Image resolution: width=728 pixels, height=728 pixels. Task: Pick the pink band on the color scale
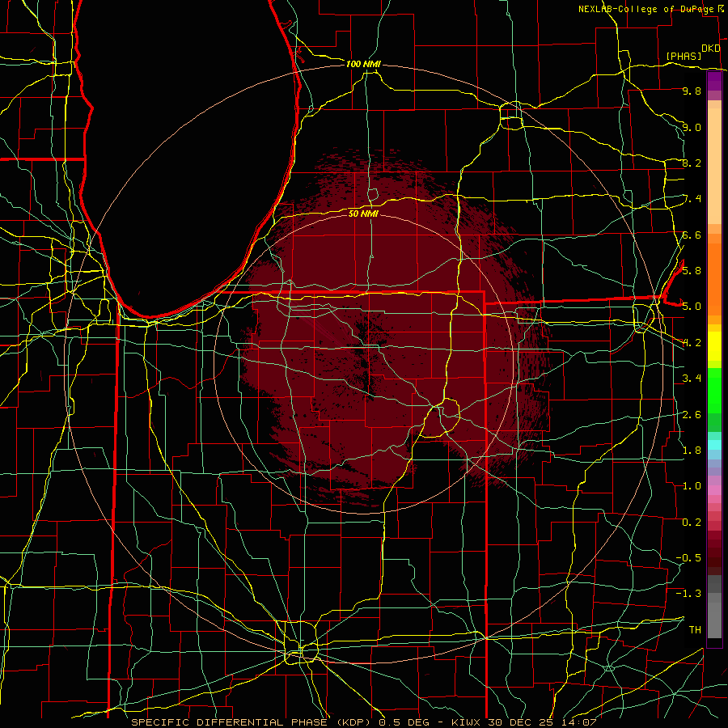coord(714,490)
